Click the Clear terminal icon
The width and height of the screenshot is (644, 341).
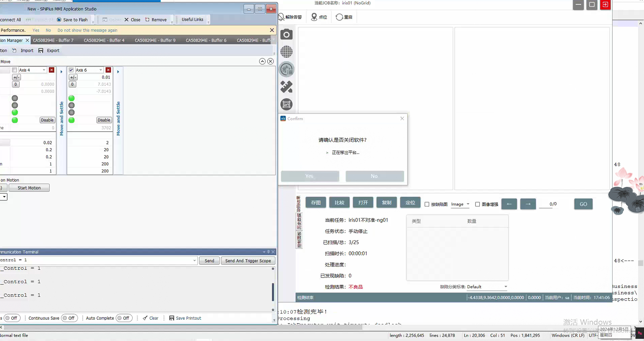pyautogui.click(x=145, y=318)
